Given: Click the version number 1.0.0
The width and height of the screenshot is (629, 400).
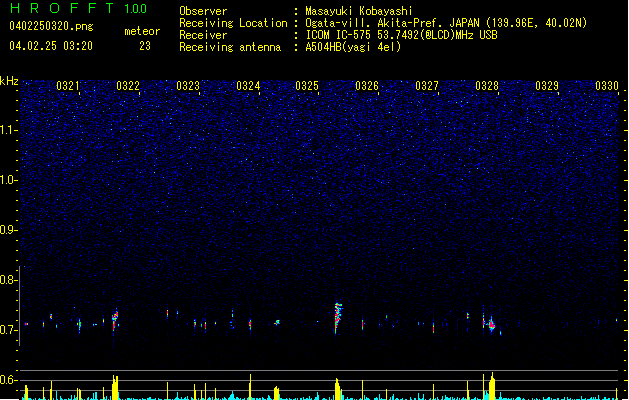Looking at the screenshot, I should tap(135, 9).
